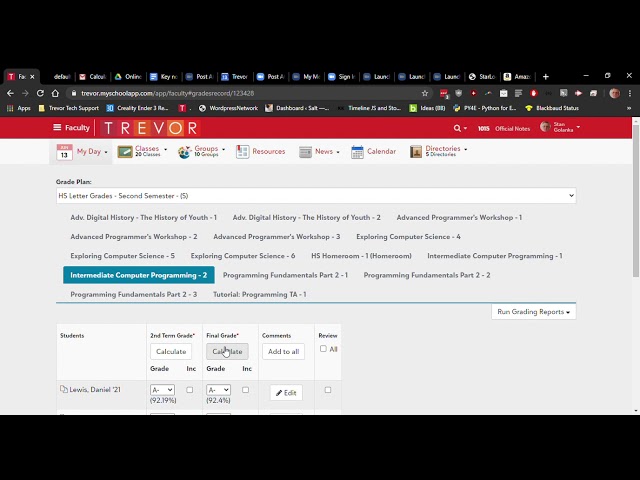Open Apps grid in bookmarks bar

click(19, 108)
